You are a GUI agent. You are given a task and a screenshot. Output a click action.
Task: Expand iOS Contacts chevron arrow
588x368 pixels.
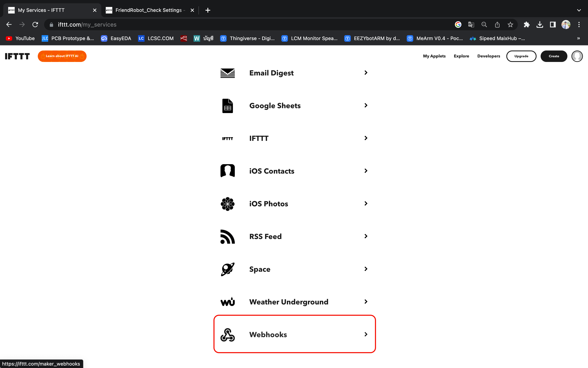366,171
